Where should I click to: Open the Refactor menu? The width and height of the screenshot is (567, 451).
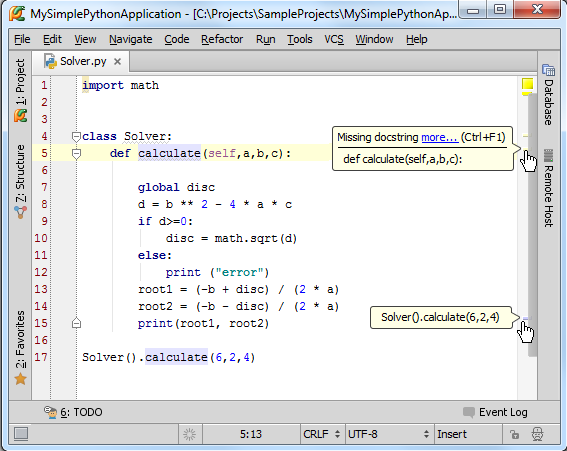click(x=222, y=39)
